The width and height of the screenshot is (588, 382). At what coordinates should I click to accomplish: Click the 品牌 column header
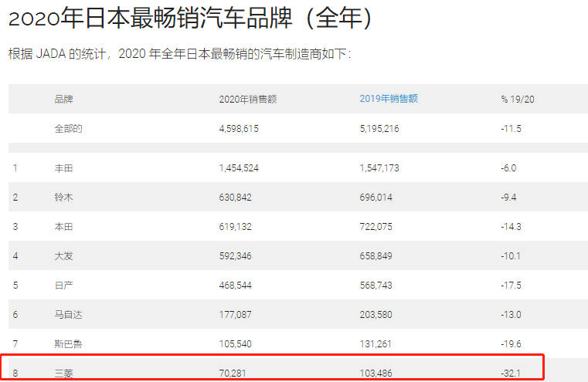tap(63, 100)
